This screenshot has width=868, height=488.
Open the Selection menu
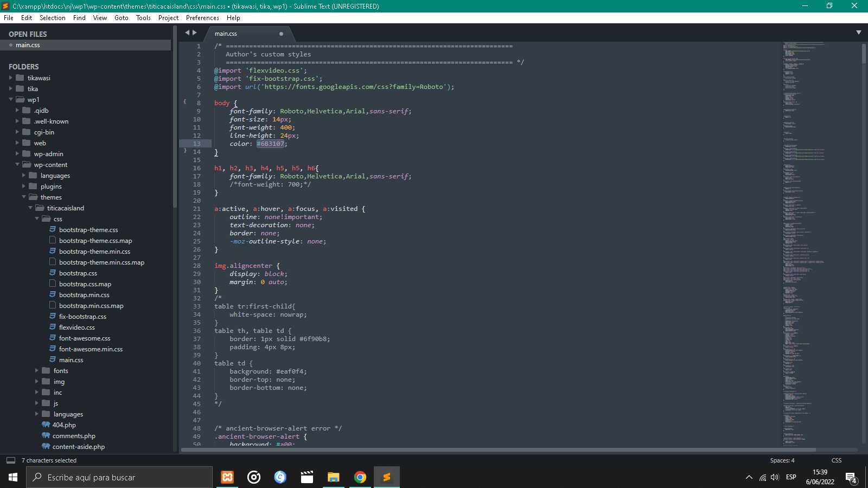point(52,18)
